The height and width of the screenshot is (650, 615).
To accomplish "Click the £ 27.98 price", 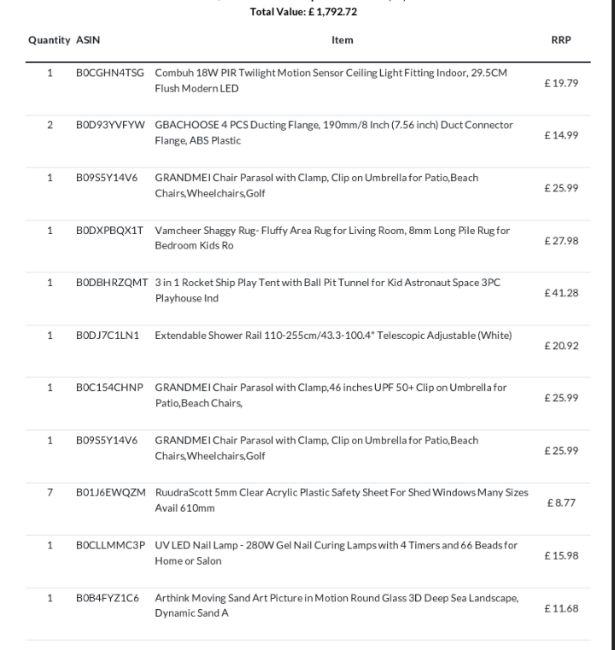I will 561,241.
